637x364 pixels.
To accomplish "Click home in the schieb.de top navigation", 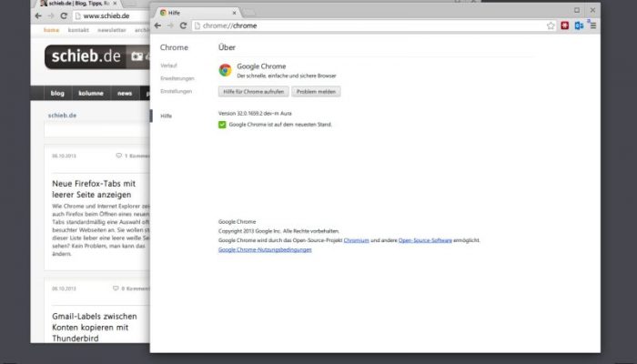I will tap(51, 30).
